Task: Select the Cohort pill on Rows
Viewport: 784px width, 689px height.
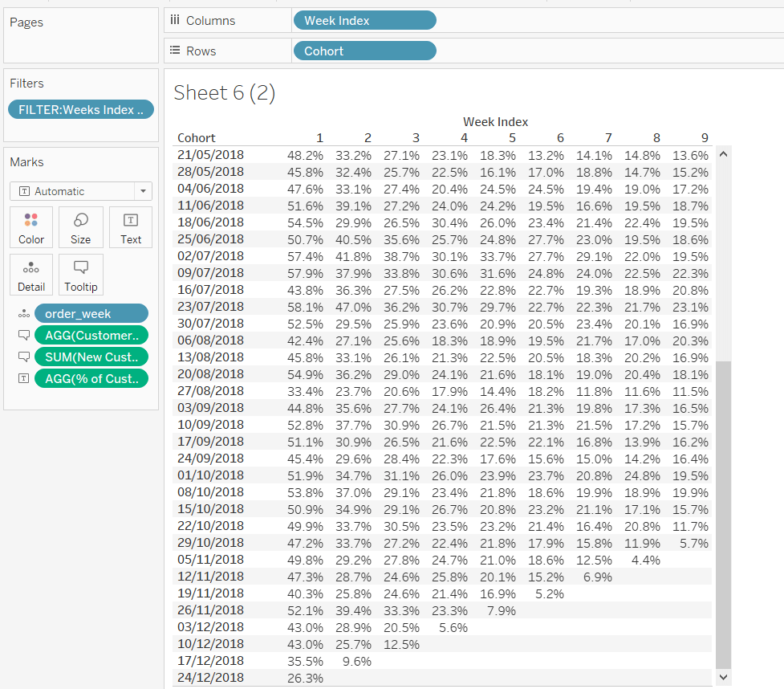Action: click(x=365, y=51)
